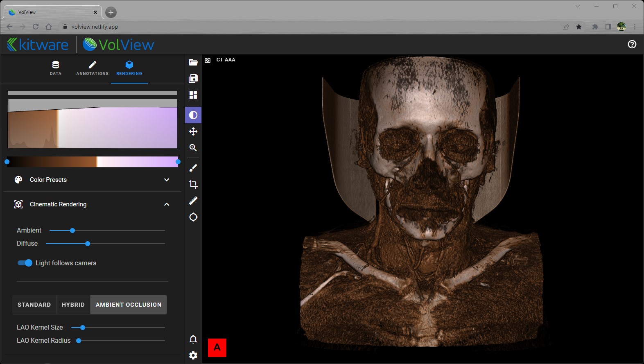The image size is (644, 364).
Task: Open files with the folder icon
Action: 193,62
